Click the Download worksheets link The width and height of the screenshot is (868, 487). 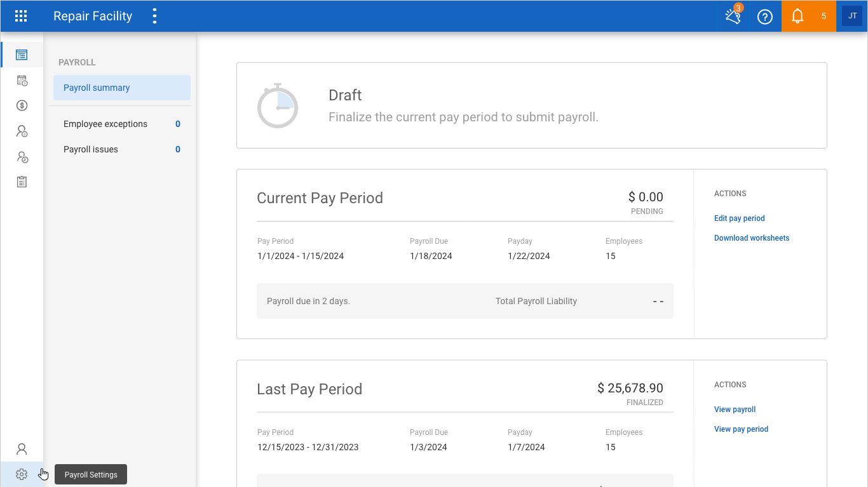point(752,238)
